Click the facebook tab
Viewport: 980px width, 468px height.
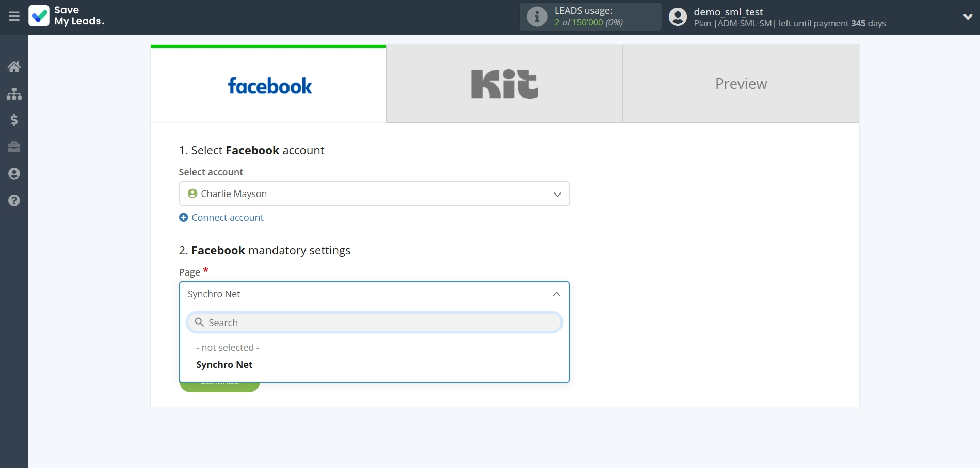point(269,84)
